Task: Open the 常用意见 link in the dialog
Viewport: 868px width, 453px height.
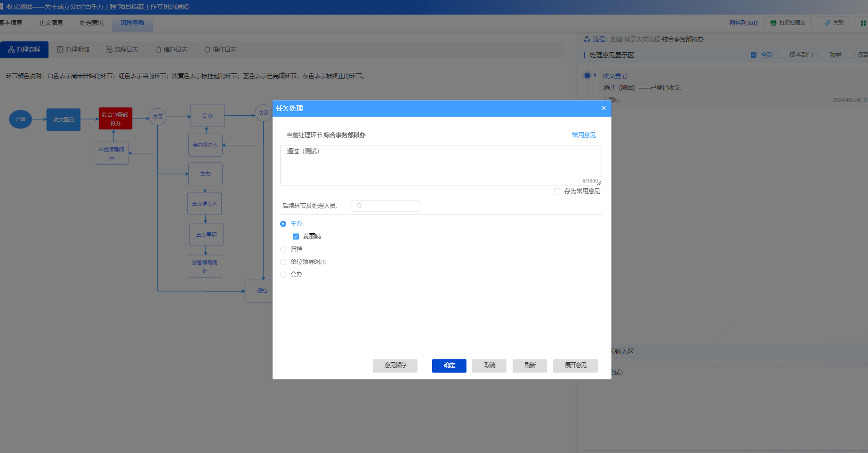Action: click(584, 135)
